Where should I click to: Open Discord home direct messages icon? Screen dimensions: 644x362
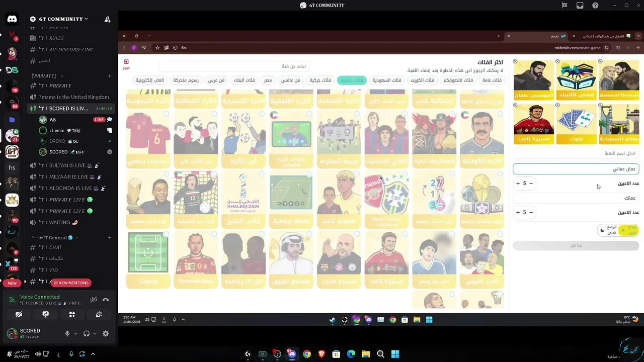coord(12,19)
